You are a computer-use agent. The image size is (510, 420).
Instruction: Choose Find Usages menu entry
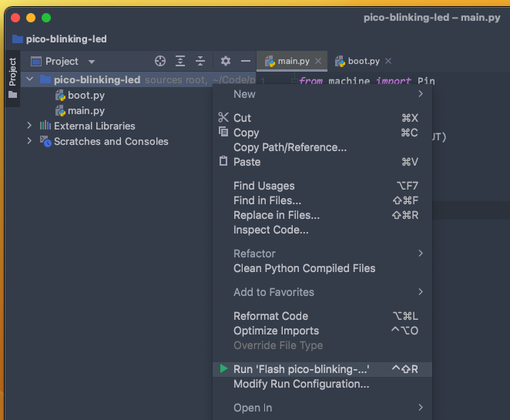(x=322, y=186)
